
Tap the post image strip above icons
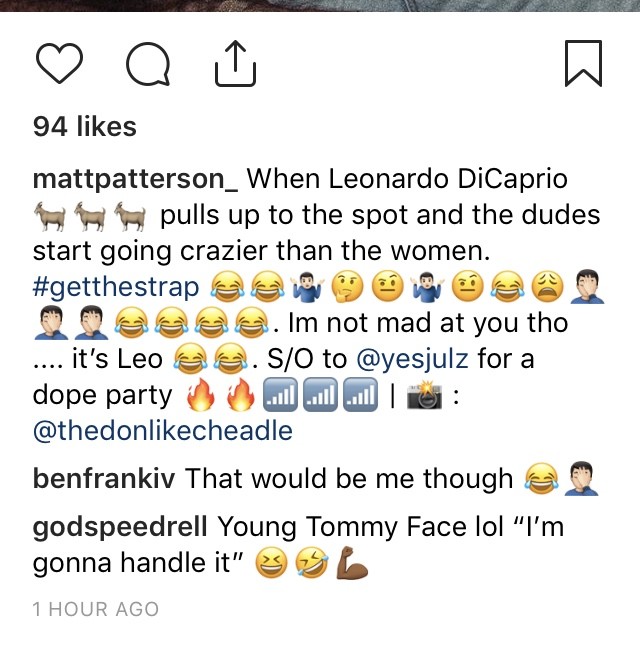[x=320, y=6]
